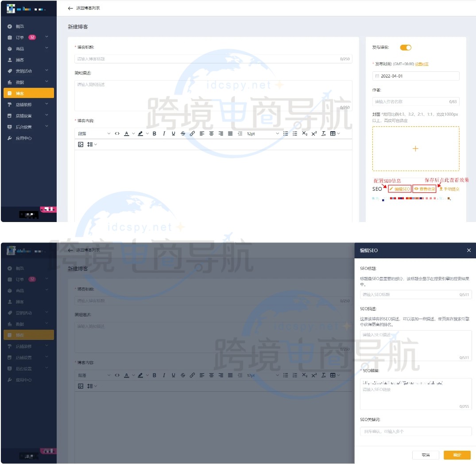Close the 编辑SEO side panel

[x=468, y=250]
